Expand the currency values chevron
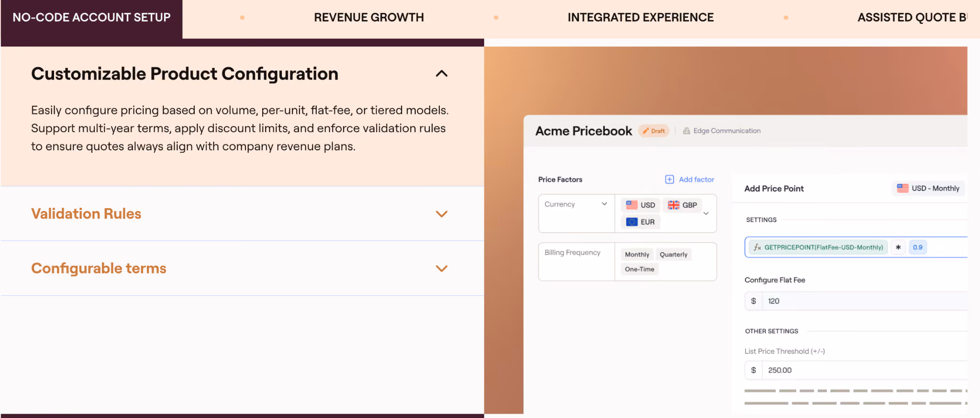Screen dimensions: 980x418 pos(706,214)
